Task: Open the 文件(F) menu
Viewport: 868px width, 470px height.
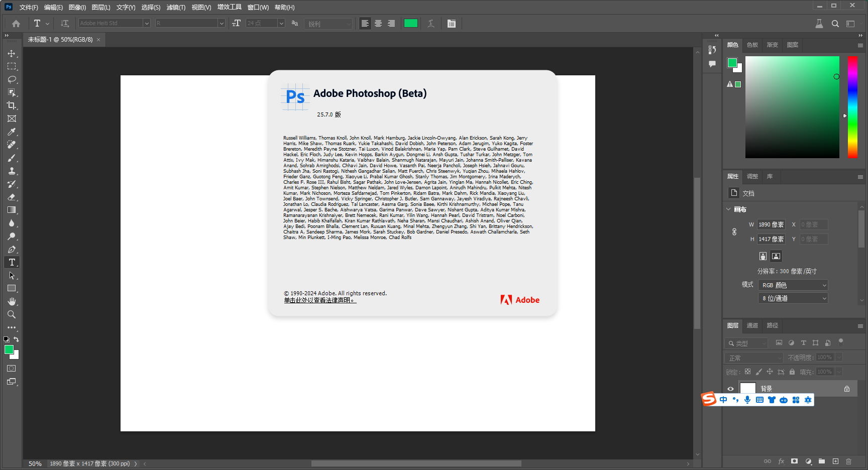Action: tap(29, 8)
